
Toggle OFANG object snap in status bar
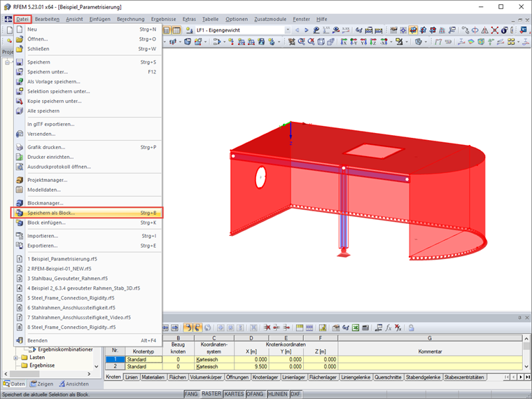pos(255,394)
